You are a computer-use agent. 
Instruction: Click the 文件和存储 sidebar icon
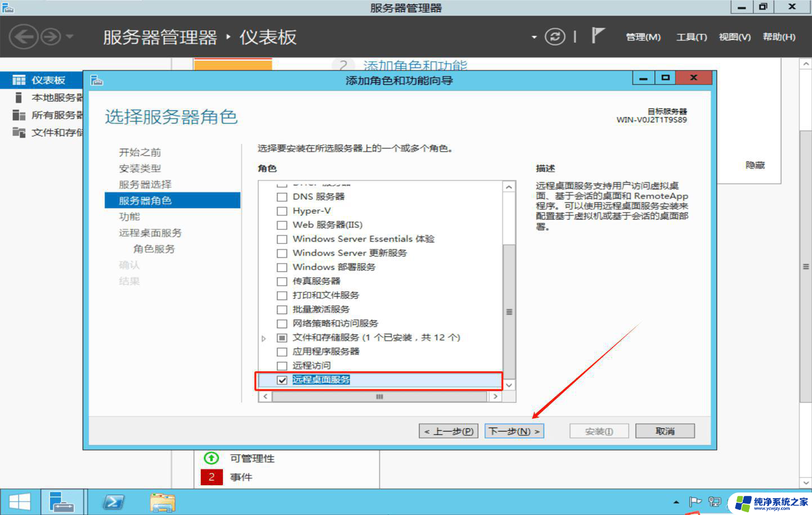tap(19, 133)
